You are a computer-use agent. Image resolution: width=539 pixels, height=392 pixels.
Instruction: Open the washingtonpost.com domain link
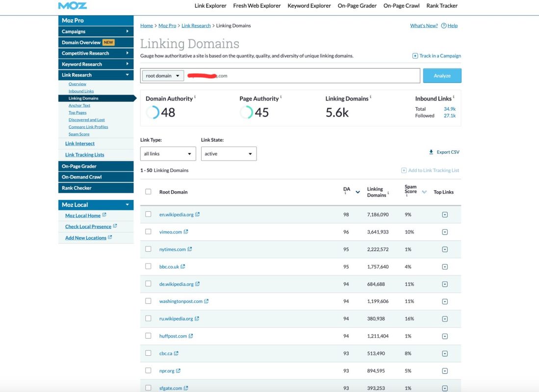click(x=181, y=301)
